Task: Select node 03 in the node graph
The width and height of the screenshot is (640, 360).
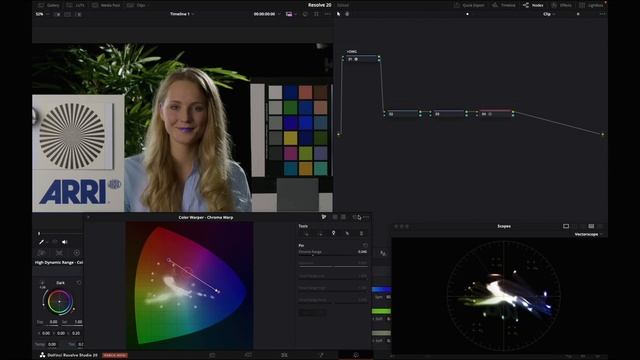Action: pos(448,114)
